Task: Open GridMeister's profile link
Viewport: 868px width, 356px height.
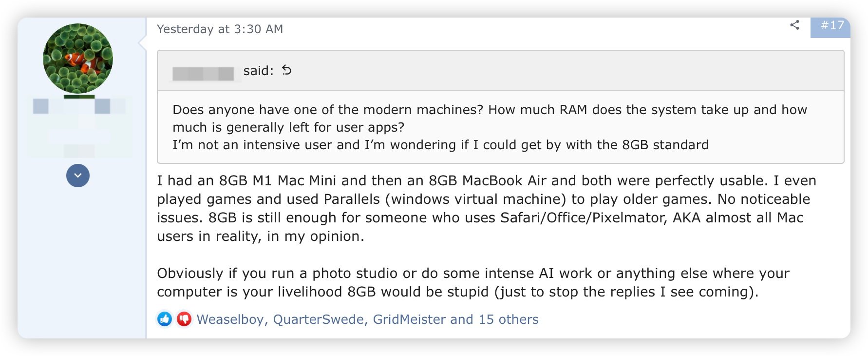Action: click(409, 319)
